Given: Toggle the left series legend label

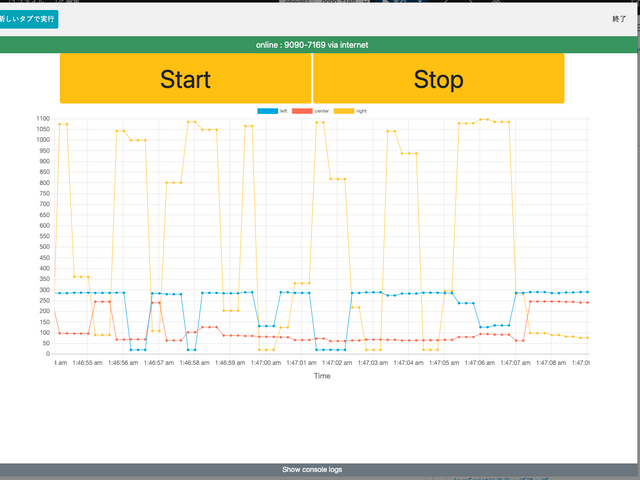Looking at the screenshot, I should coord(284,111).
